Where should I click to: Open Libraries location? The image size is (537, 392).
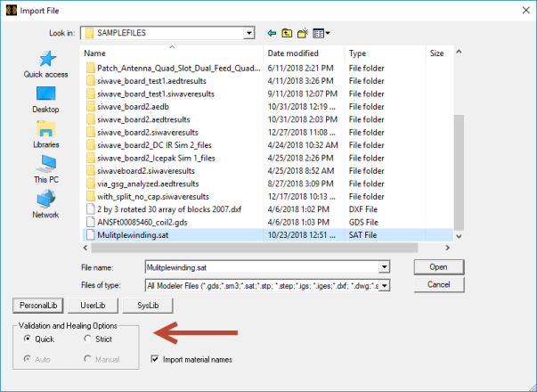point(46,135)
